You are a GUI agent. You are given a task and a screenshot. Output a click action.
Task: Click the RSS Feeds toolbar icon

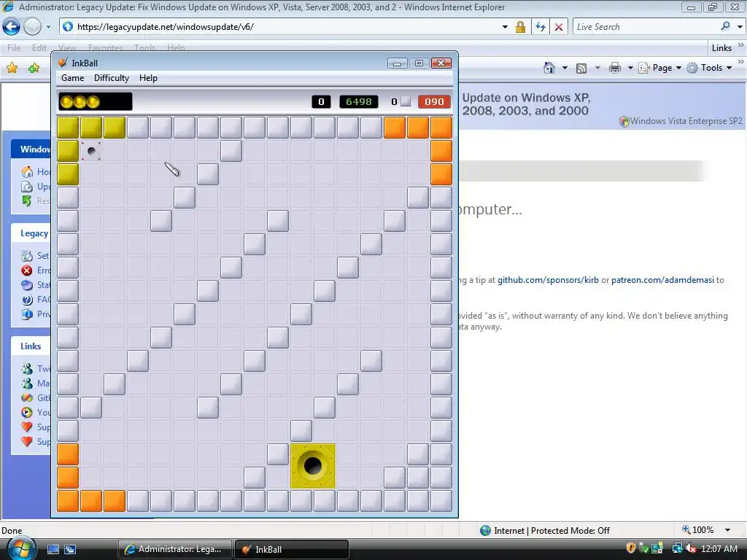point(581,68)
